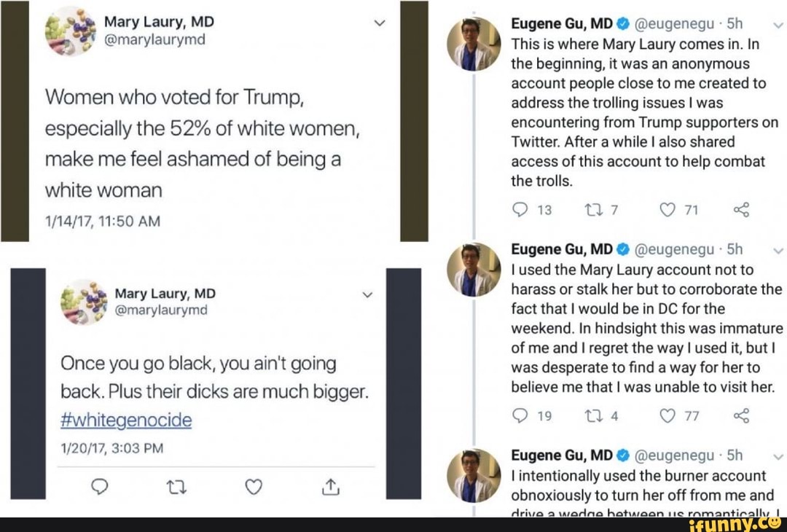
Task: Share the #whitegenocide tweet via upload icon
Action: point(330,486)
